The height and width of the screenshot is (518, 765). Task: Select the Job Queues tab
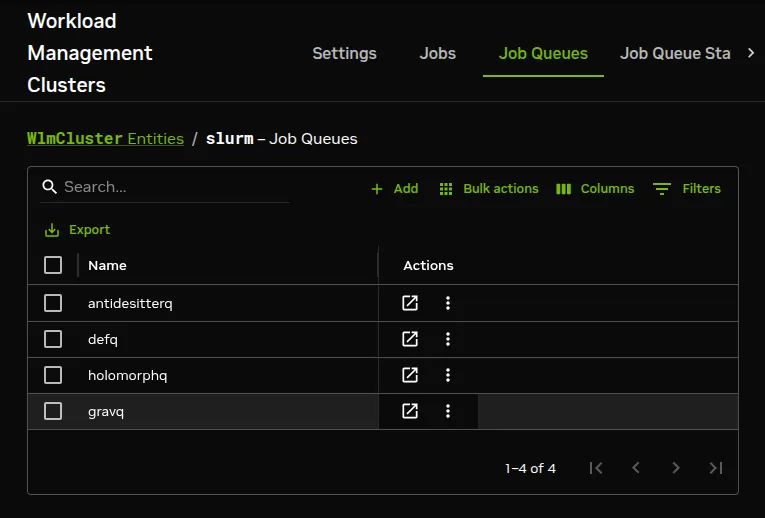[543, 53]
